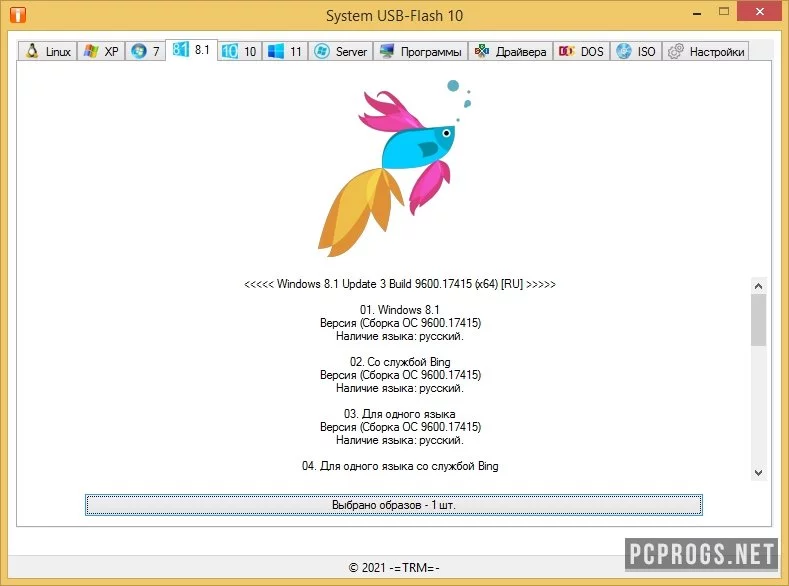Click the fish logo image
Viewport: 789px width, 586px height.
tap(394, 168)
